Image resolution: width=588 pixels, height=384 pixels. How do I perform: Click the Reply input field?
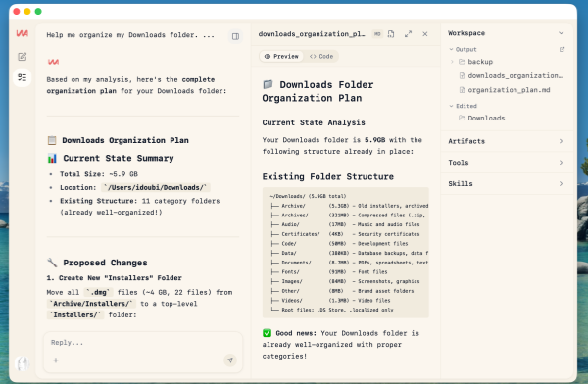point(142,343)
